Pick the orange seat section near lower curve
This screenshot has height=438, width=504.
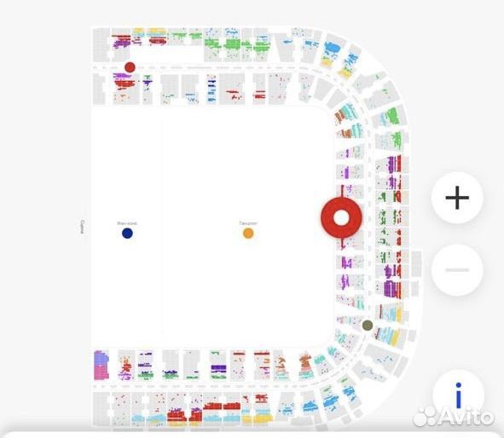pyautogui.click(x=305, y=363)
